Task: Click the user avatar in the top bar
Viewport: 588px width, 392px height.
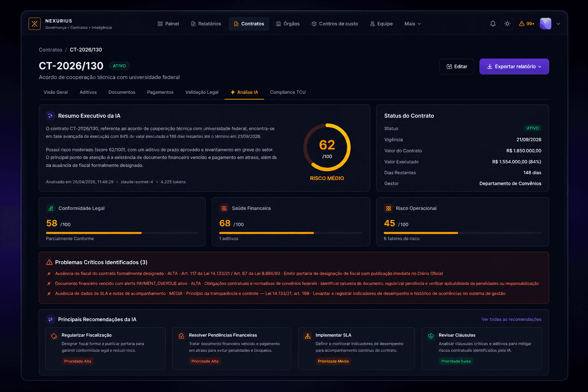Action: [545, 23]
